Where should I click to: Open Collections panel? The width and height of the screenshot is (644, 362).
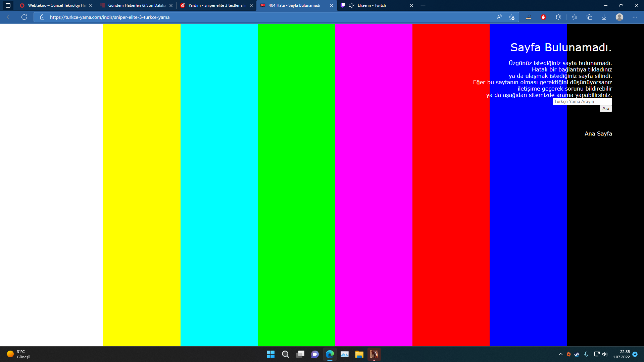coord(589,17)
